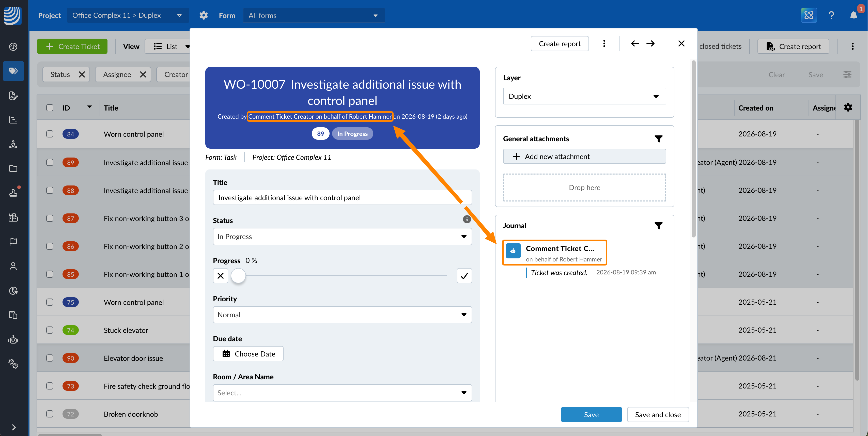868x436 pixels.
Task: Close the ticket dialog
Action: coord(681,43)
